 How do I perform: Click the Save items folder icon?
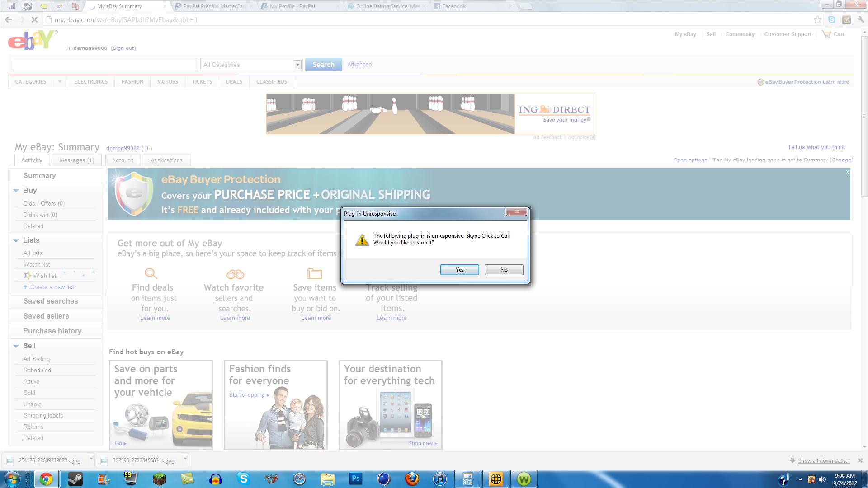tap(315, 273)
